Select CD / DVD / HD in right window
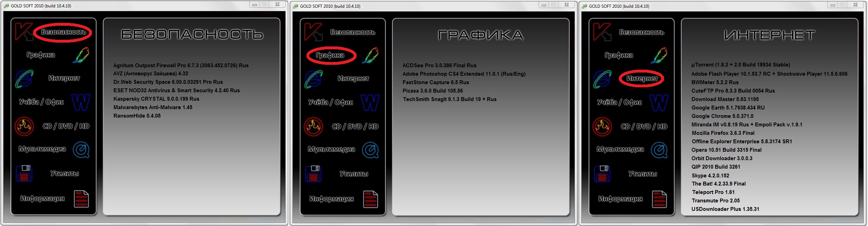This screenshot has height=226, width=868. point(644,126)
